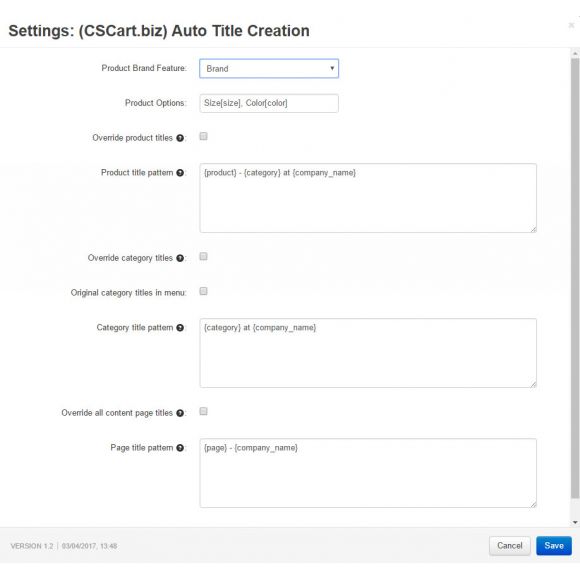Toggle Original category titles in menu checkbox
The height and width of the screenshot is (580, 580).
[203, 291]
